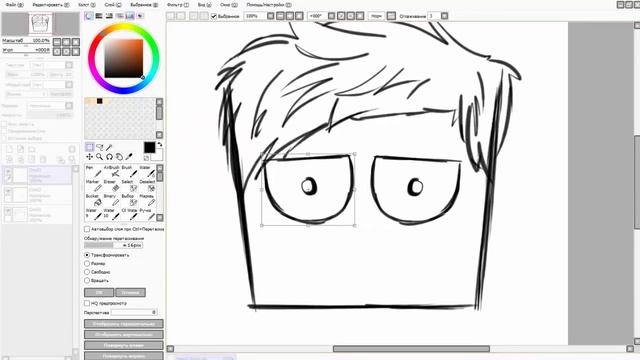Screen dimensions: 640x360
Task: Click the Отобразить вертикально flip button
Action: [124, 335]
